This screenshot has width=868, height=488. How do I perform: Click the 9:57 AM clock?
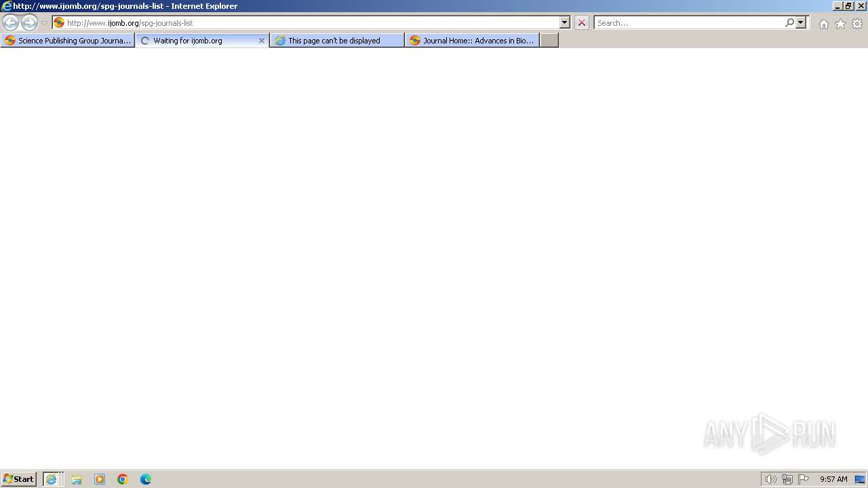point(833,479)
